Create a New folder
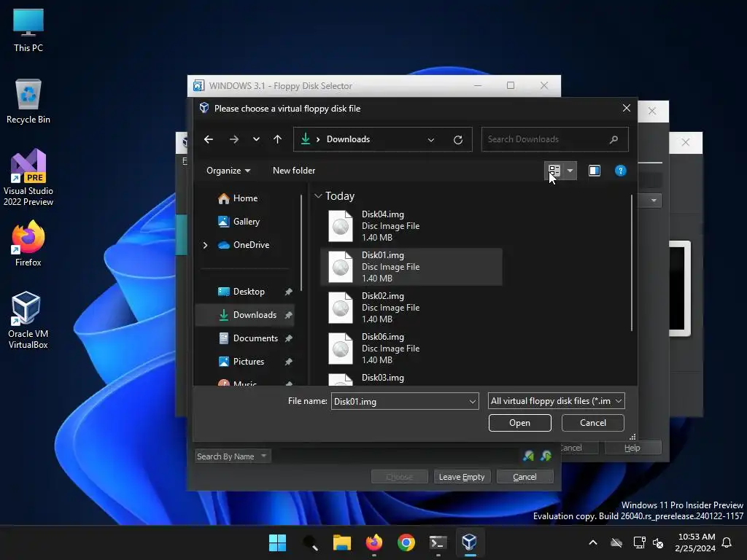The width and height of the screenshot is (747, 560). click(x=294, y=171)
